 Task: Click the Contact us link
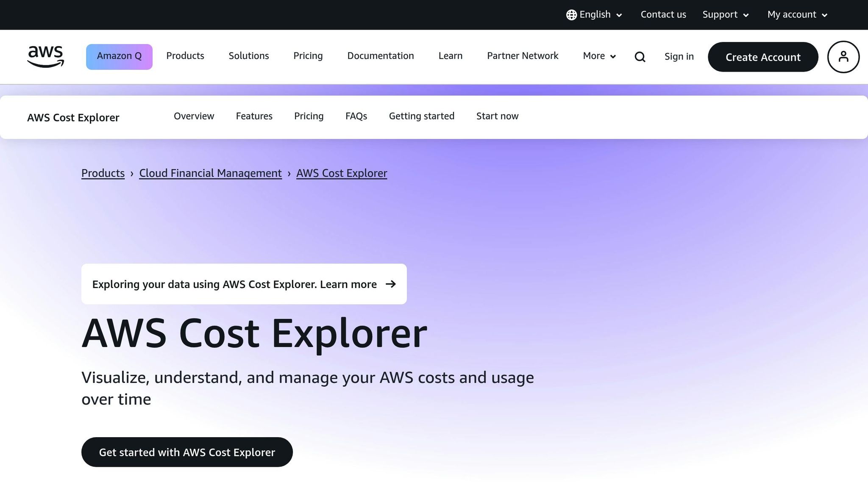click(x=663, y=15)
